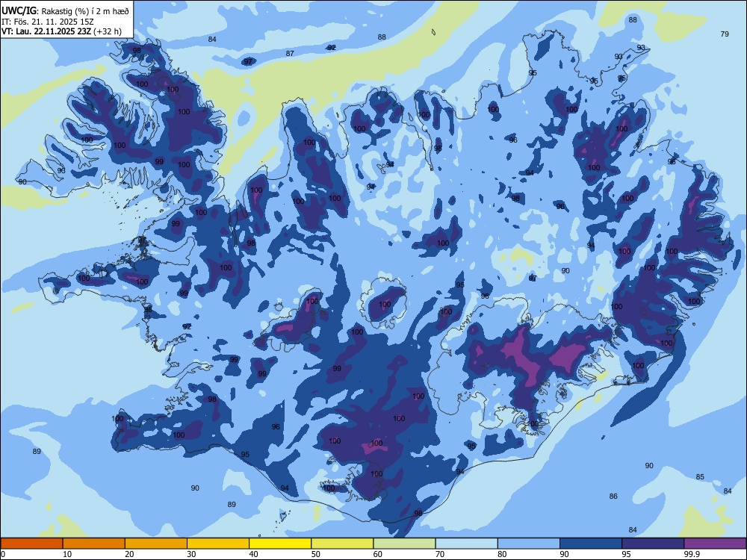The height and width of the screenshot is (560, 747).
Task: Click the 95–99.9% indigo legend swatch
Action: click(x=653, y=544)
